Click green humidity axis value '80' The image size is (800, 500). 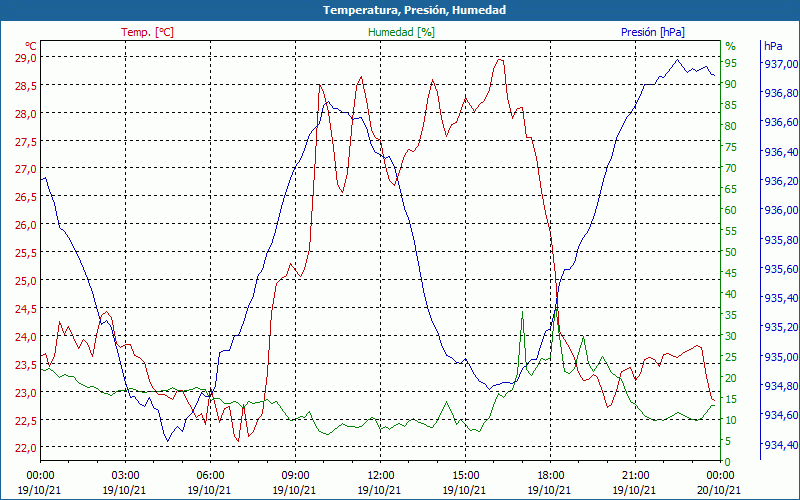(x=731, y=126)
